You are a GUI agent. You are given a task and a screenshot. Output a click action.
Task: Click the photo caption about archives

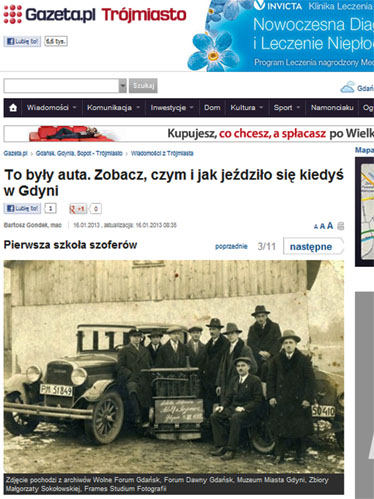(174, 484)
